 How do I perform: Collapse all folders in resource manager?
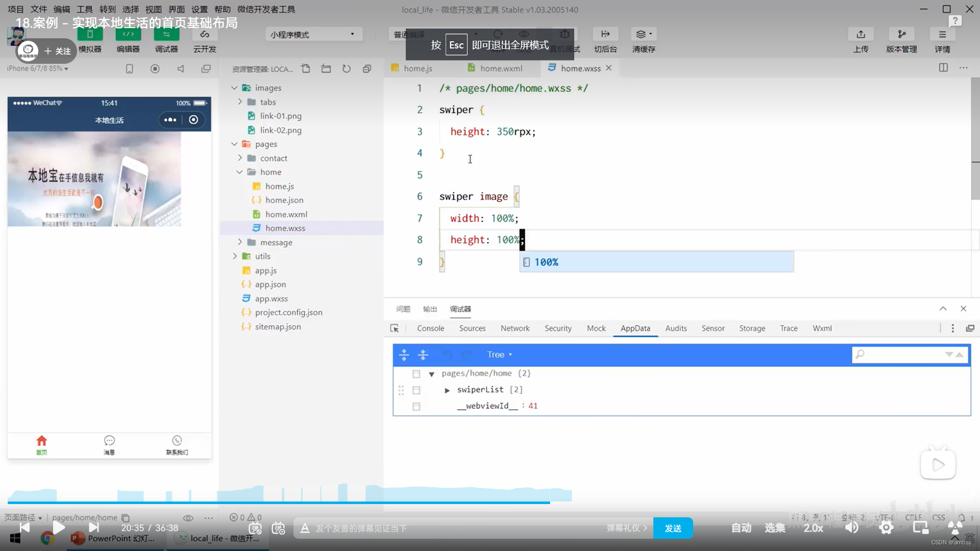367,68
